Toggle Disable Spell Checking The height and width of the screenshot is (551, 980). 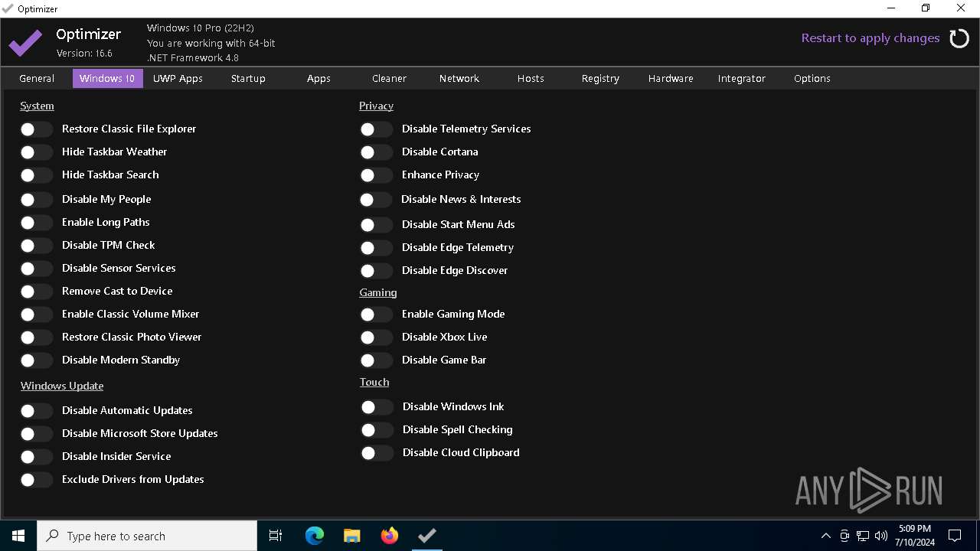[377, 430]
